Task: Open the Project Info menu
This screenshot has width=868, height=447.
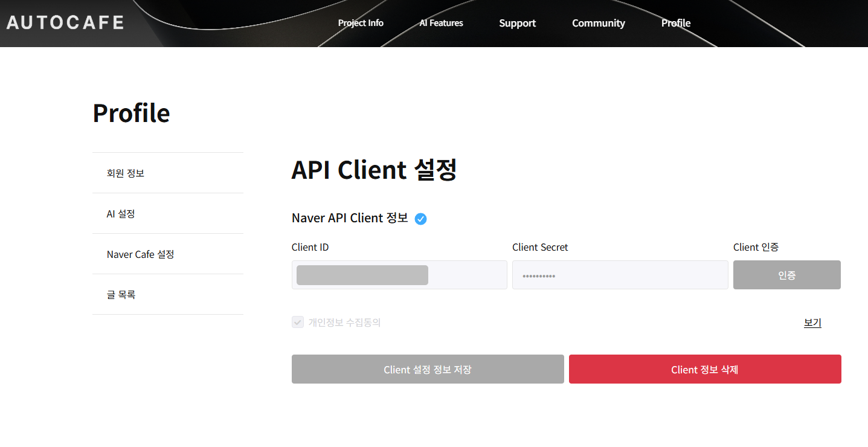Action: tap(361, 23)
